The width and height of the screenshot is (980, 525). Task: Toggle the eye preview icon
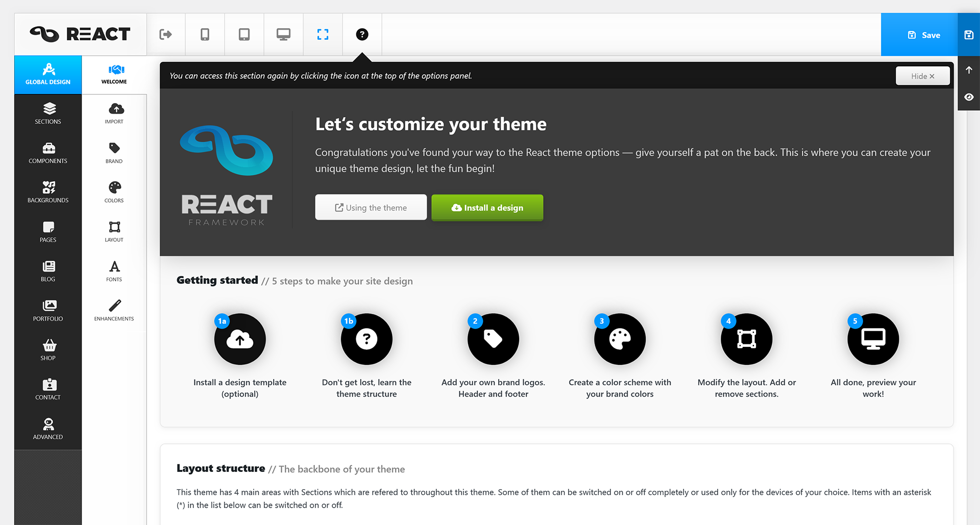(x=969, y=97)
